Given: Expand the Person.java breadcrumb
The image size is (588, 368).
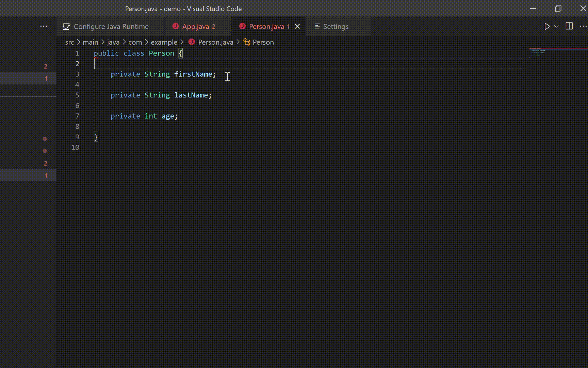Looking at the screenshot, I should pos(215,42).
